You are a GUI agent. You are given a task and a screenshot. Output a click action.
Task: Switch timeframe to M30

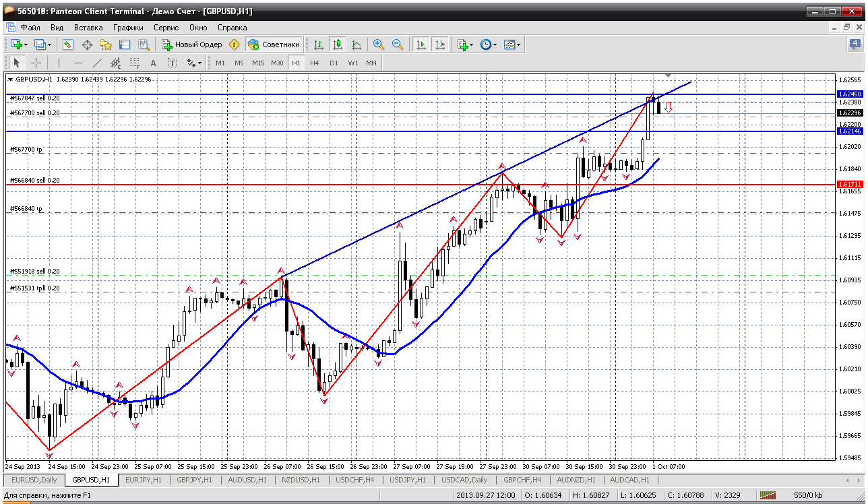(x=277, y=63)
